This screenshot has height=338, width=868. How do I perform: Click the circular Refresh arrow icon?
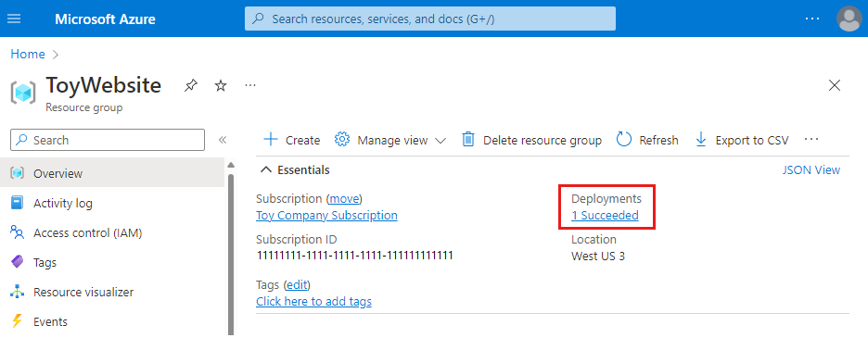point(624,140)
